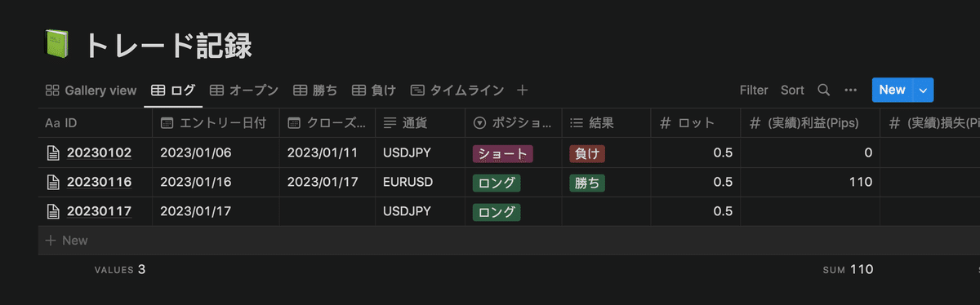Open the three-dot view options menu
Viewport: 980px width, 305px height.
pos(851,90)
